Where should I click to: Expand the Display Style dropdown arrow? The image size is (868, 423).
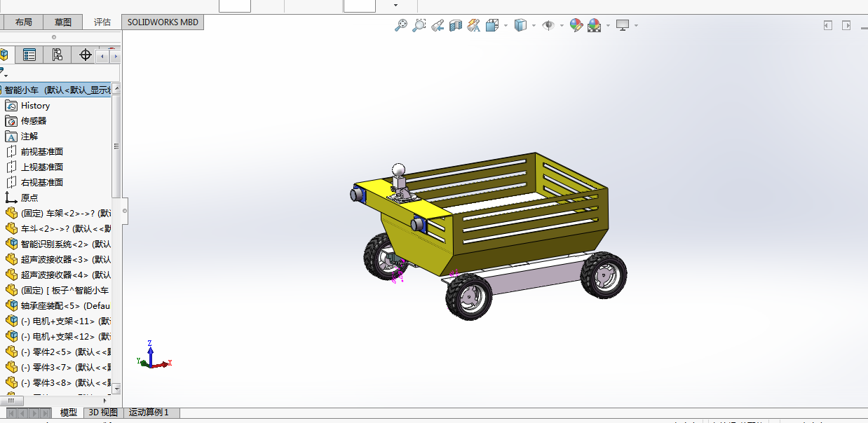click(x=534, y=25)
